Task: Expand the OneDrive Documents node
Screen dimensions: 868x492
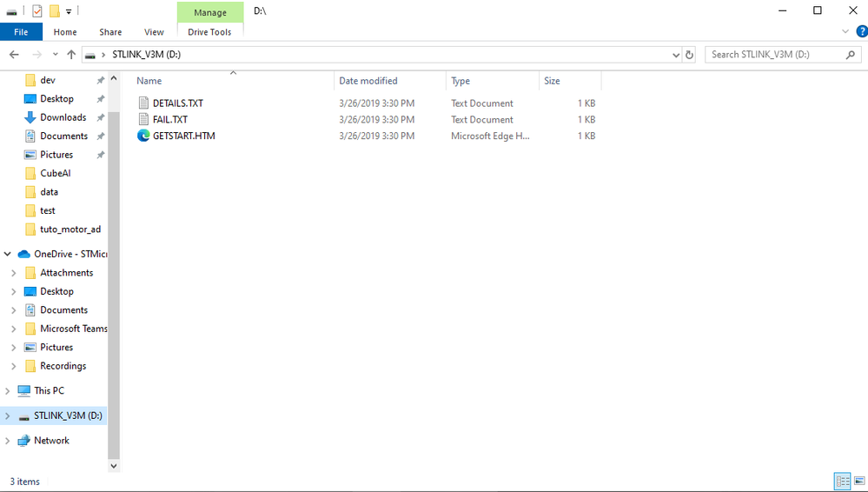Action: click(14, 310)
